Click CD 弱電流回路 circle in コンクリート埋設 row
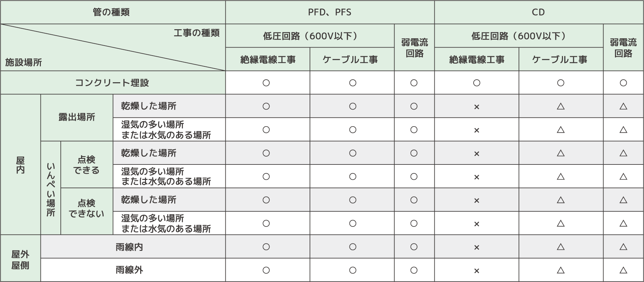 [623, 83]
